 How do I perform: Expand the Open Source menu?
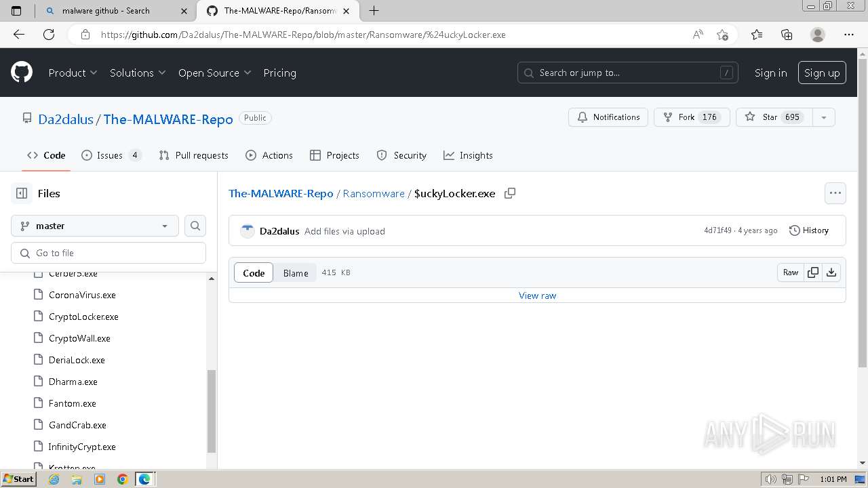pyautogui.click(x=215, y=73)
